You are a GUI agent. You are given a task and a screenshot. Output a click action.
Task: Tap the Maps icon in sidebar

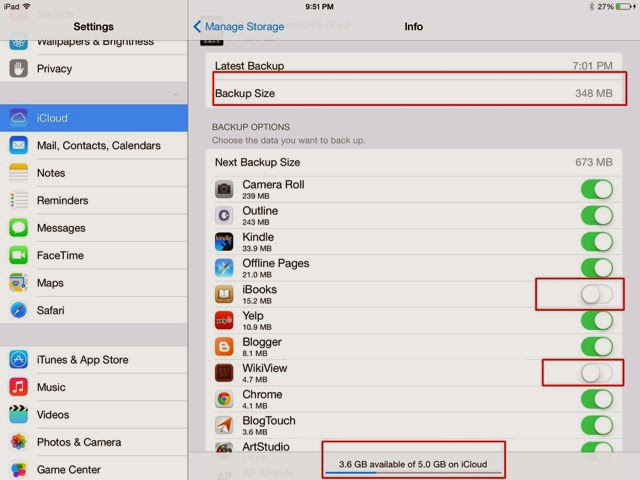coord(19,282)
